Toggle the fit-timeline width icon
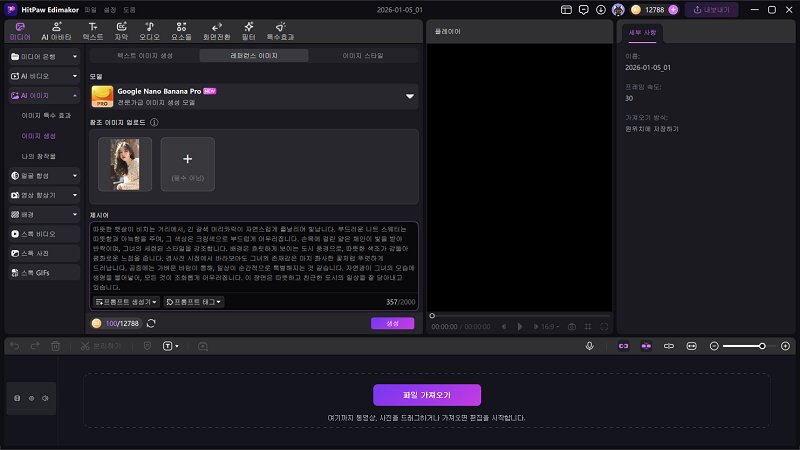The image size is (800, 450). [x=691, y=346]
